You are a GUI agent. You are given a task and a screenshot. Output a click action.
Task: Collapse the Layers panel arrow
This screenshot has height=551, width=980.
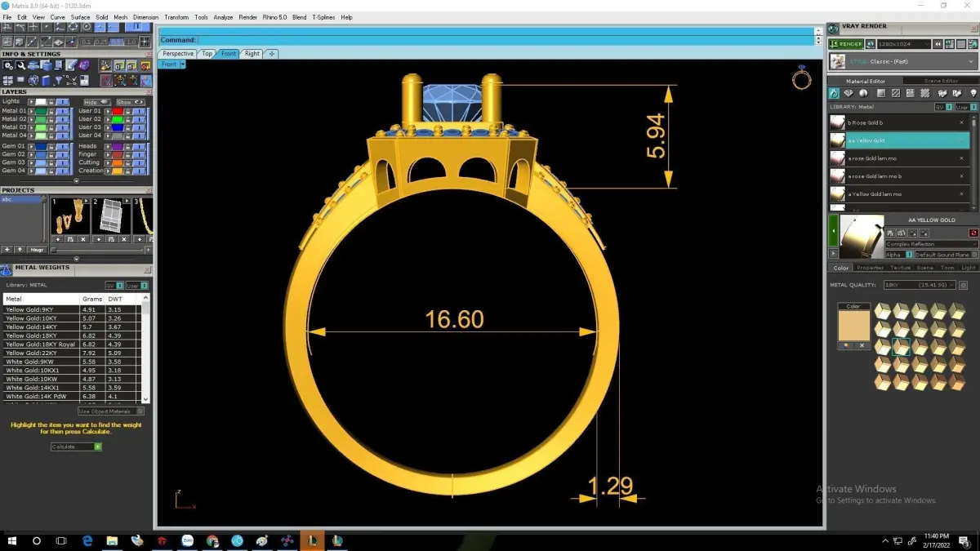77,180
